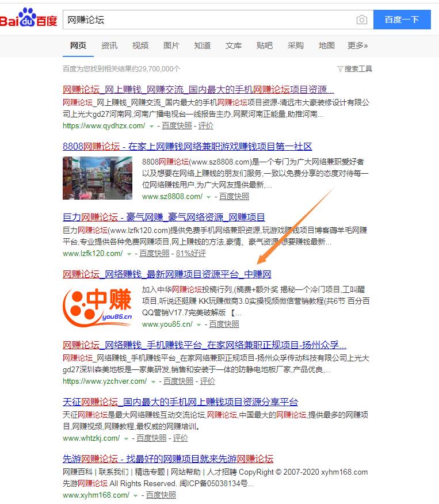Image resolution: width=439 pixels, height=504 pixels.
Task: Click the www.whtzkj.com/ URL
Action: pos(91,438)
